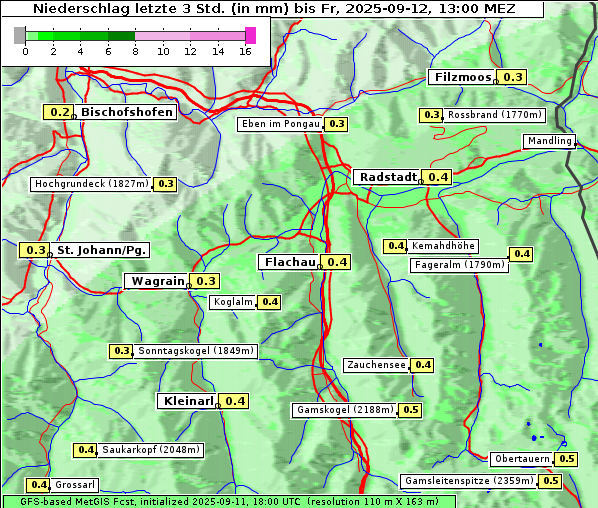Select the Bischofshofen place label
The image size is (598, 508).
click(126, 112)
